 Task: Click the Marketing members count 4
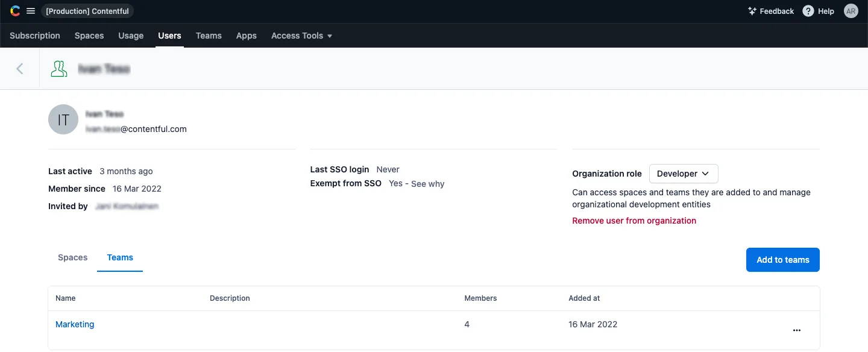tap(467, 324)
